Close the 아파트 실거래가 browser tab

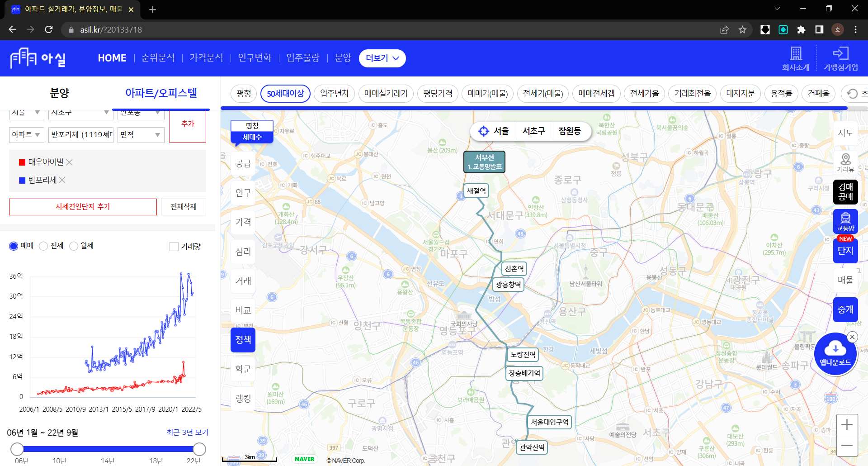131,10
